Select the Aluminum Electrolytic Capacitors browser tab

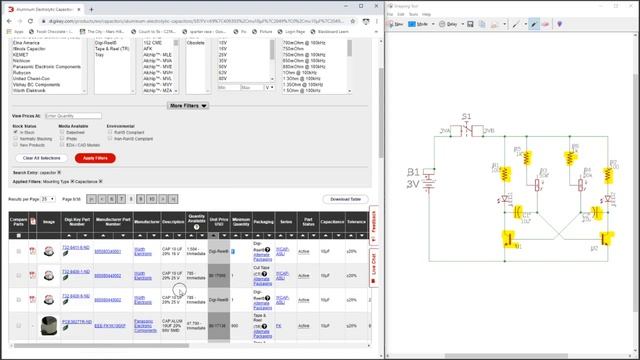click(x=44, y=9)
